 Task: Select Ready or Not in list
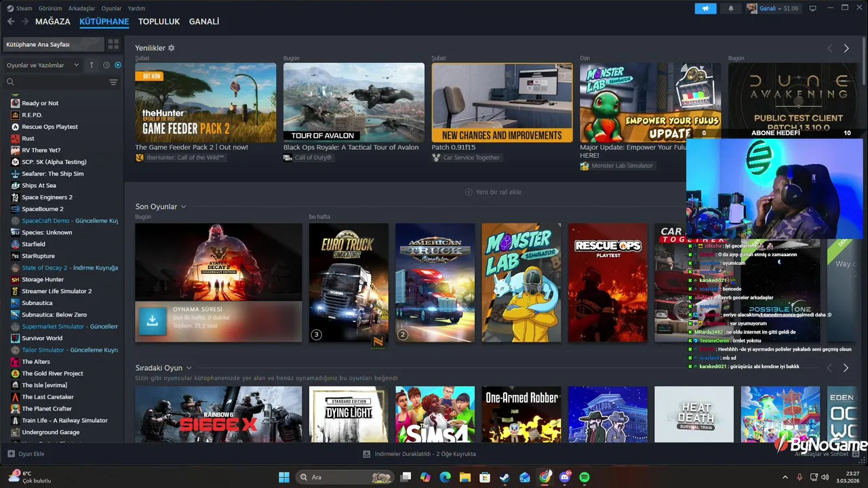40,103
